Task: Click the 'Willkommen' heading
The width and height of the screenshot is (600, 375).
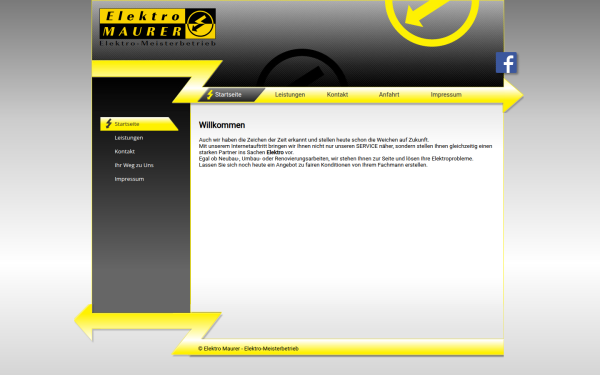Action: (222, 125)
